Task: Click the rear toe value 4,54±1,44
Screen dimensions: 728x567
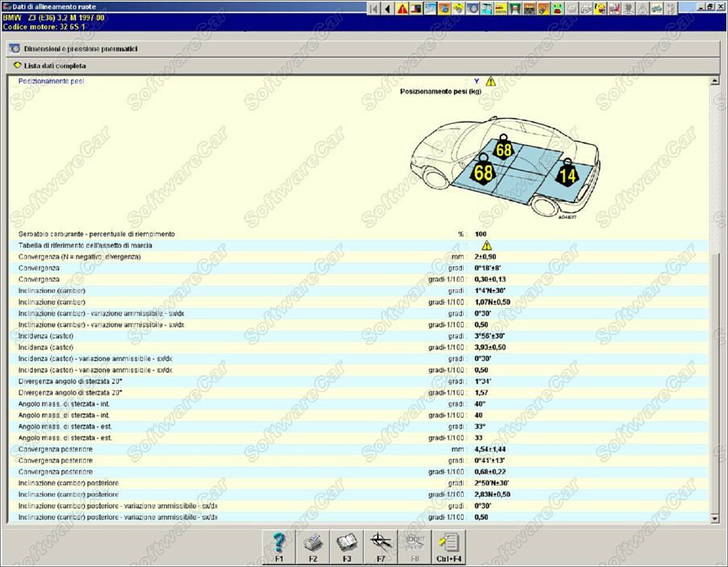Action: tap(490, 449)
